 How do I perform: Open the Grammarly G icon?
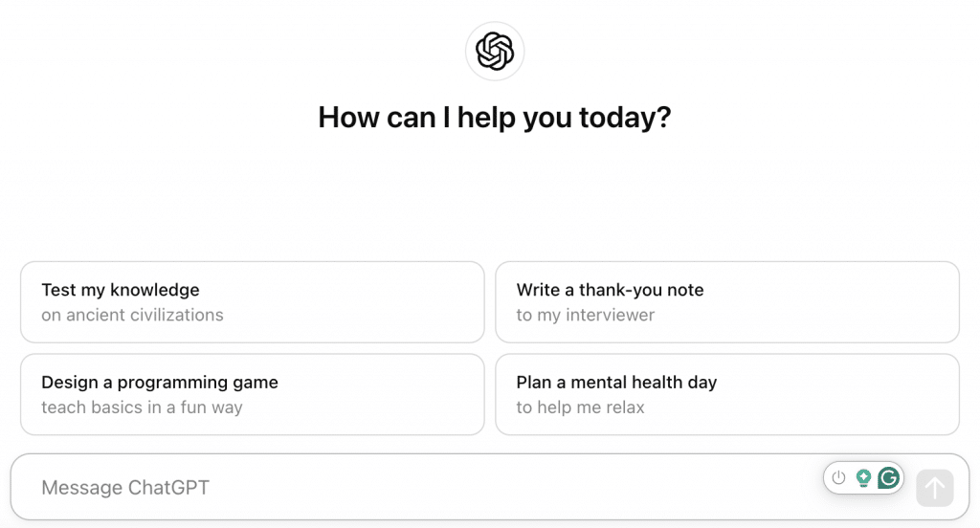pyautogui.click(x=889, y=478)
